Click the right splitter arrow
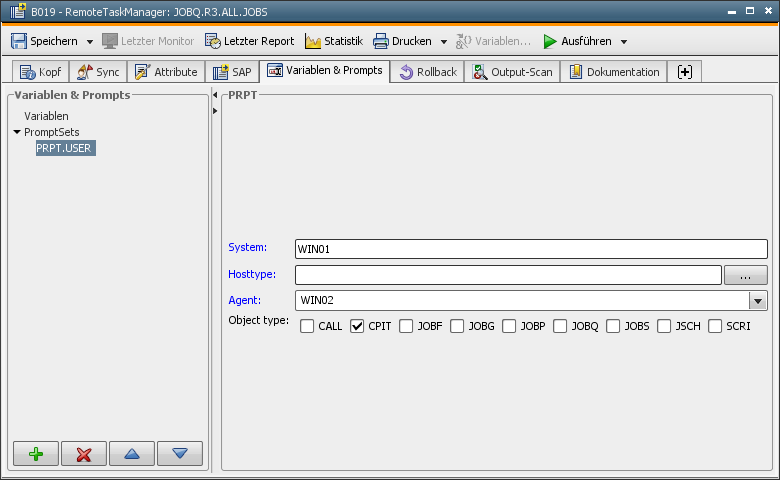 (215, 110)
